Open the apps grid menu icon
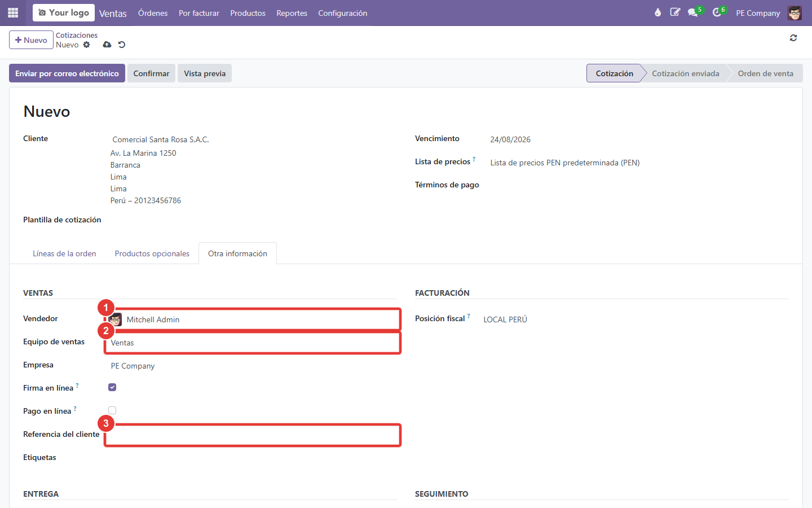Viewport: 812px width, 508px height. (x=13, y=12)
